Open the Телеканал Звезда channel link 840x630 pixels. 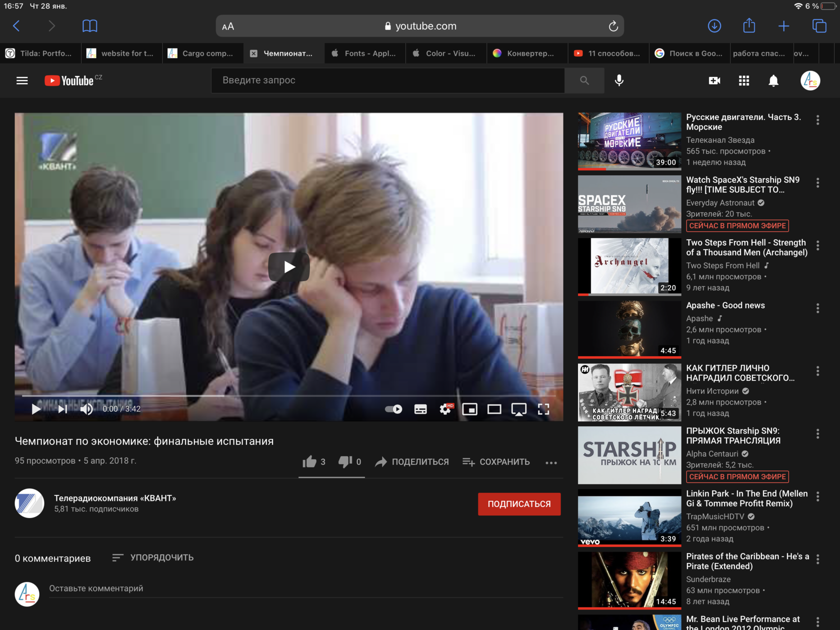[720, 140]
